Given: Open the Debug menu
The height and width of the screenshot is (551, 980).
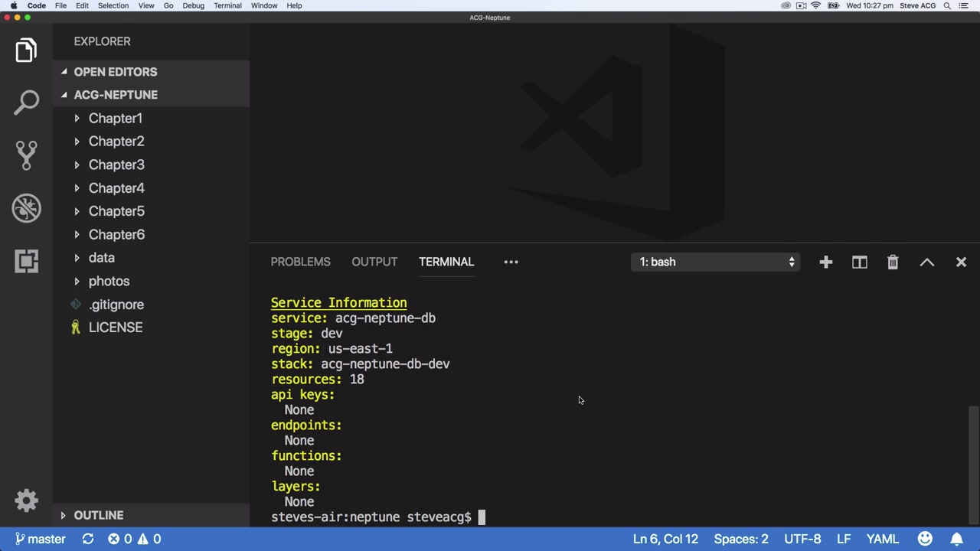Looking at the screenshot, I should [x=193, y=5].
